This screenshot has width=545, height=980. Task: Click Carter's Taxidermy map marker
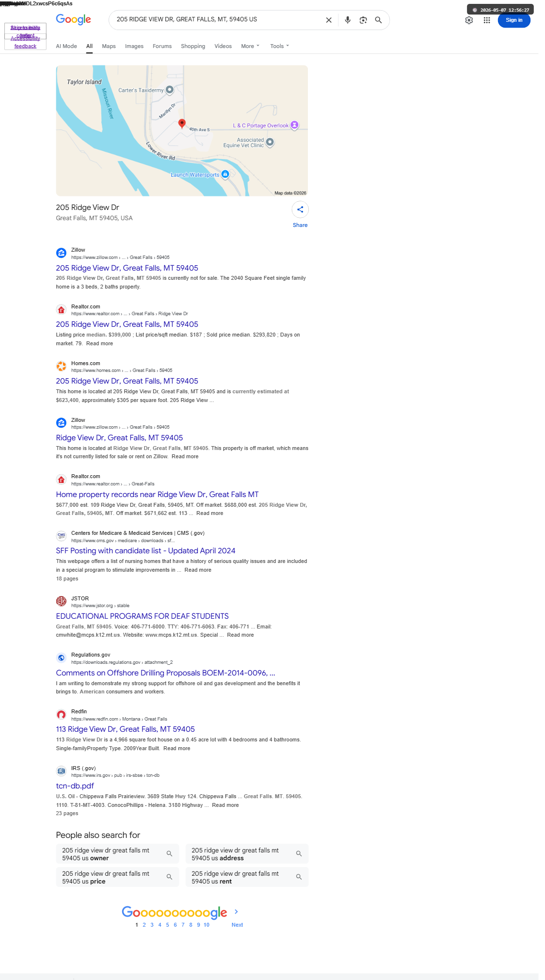pyautogui.click(x=170, y=90)
